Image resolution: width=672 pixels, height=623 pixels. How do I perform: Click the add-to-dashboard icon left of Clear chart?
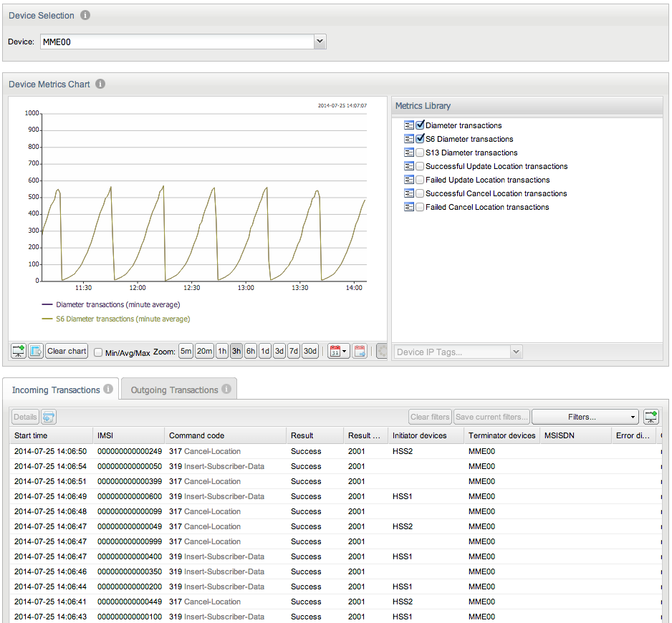click(19, 351)
